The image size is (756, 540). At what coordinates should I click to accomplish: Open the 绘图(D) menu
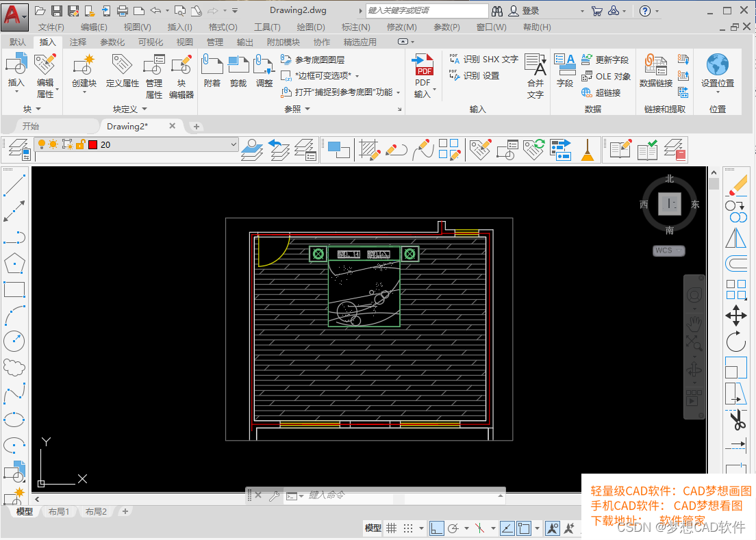[x=310, y=27]
